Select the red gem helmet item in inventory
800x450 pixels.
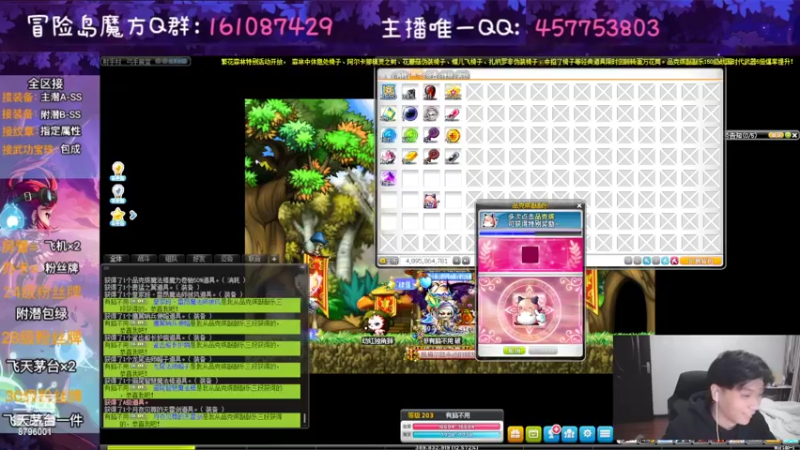point(431,92)
